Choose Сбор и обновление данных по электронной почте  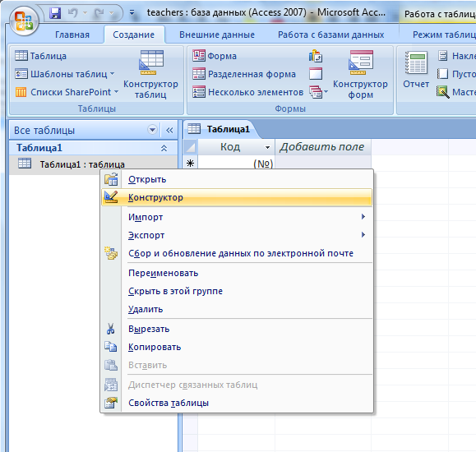[236, 253]
